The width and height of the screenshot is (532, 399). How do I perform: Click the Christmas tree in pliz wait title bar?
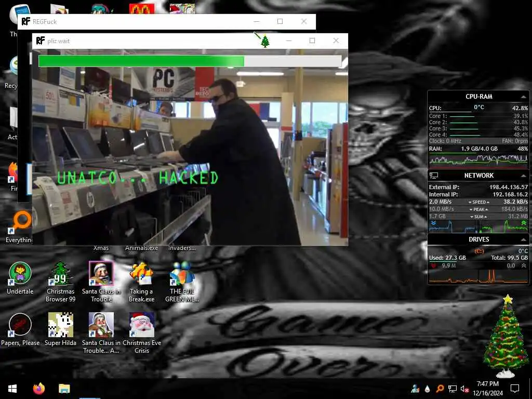tap(264, 41)
